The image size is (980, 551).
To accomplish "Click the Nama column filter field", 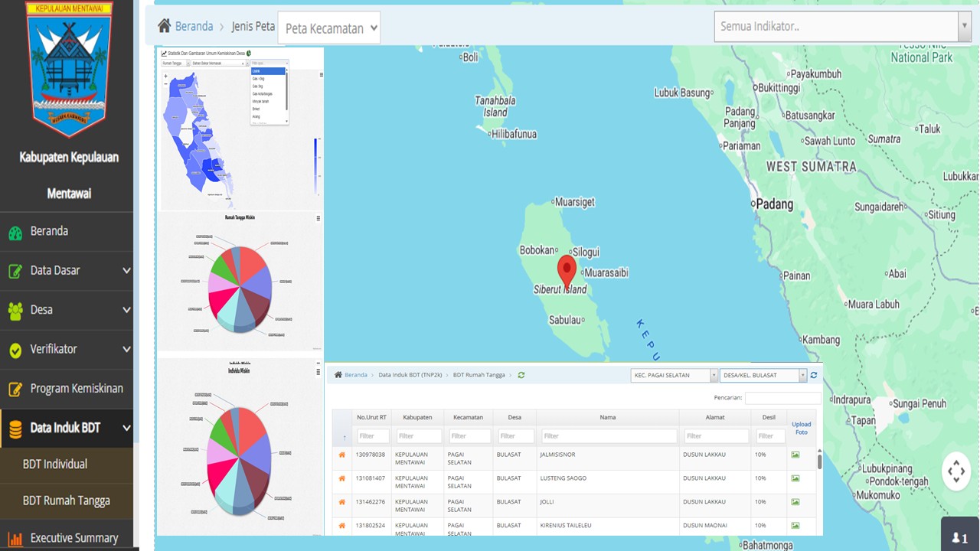I will pyautogui.click(x=609, y=436).
